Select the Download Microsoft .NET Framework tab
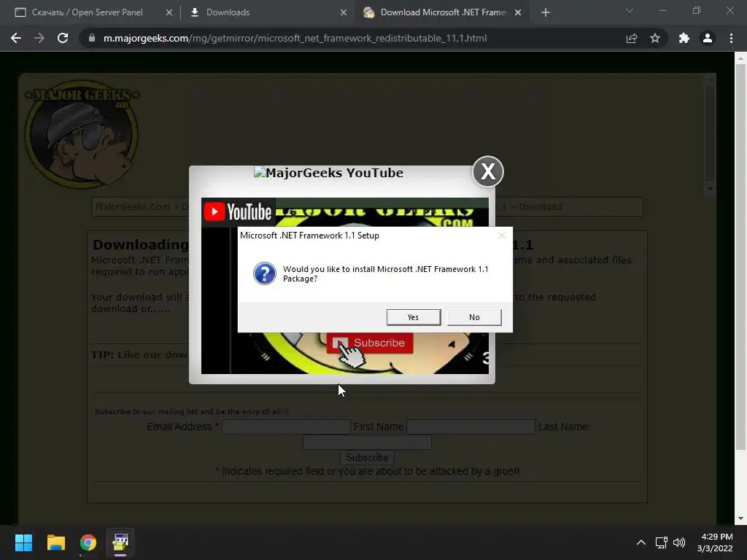The height and width of the screenshot is (560, 747). coord(443,12)
